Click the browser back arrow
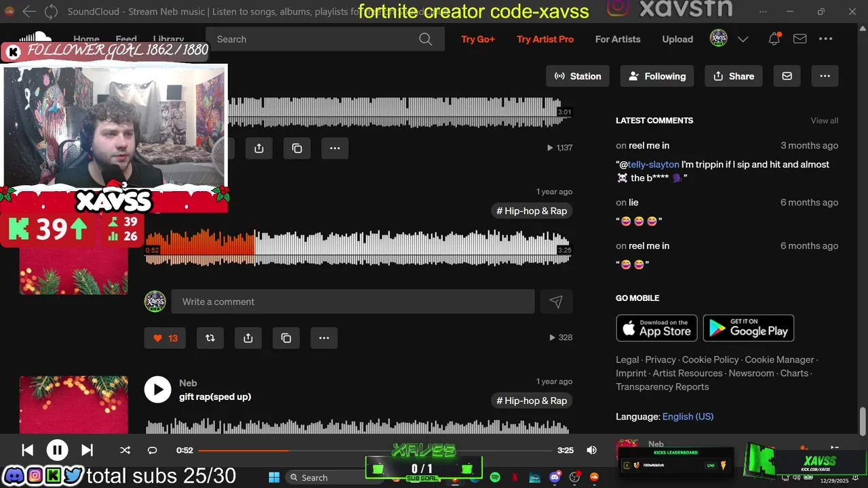The image size is (868, 488). click(x=29, y=12)
